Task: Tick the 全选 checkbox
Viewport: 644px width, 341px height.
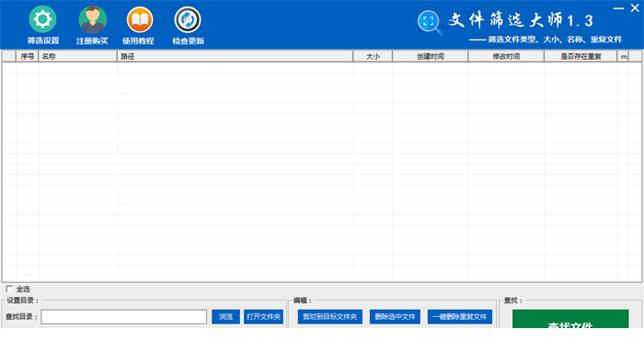Action: (x=9, y=289)
